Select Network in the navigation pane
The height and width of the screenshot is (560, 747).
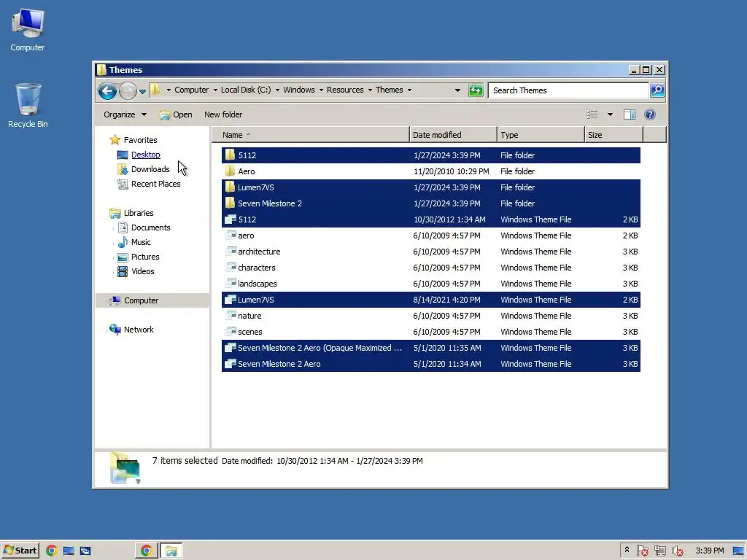(x=139, y=330)
